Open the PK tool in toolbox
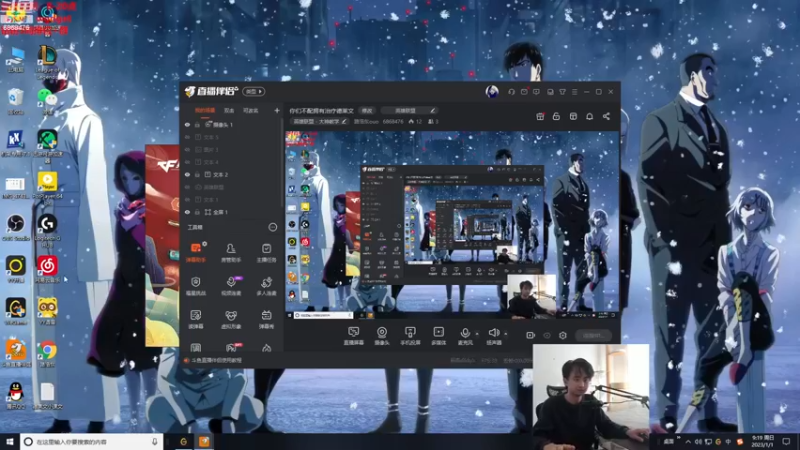Screen dimensions: 800x450 (231, 348)
